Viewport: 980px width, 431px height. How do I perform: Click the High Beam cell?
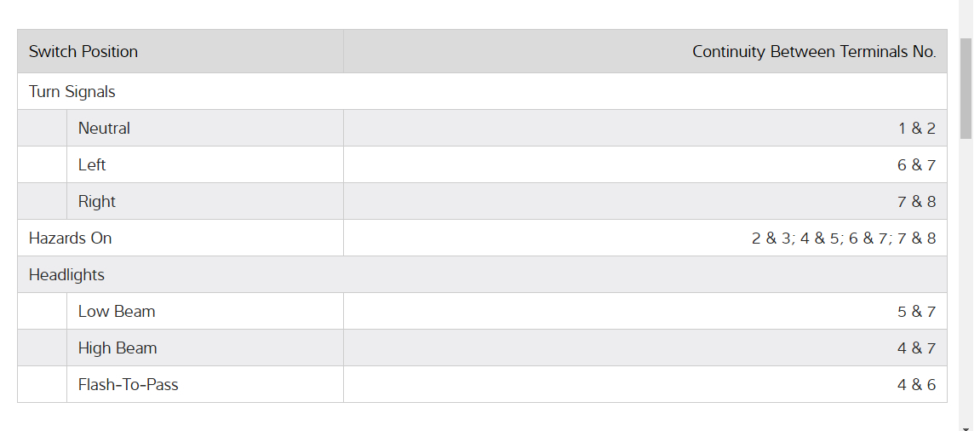pos(117,348)
